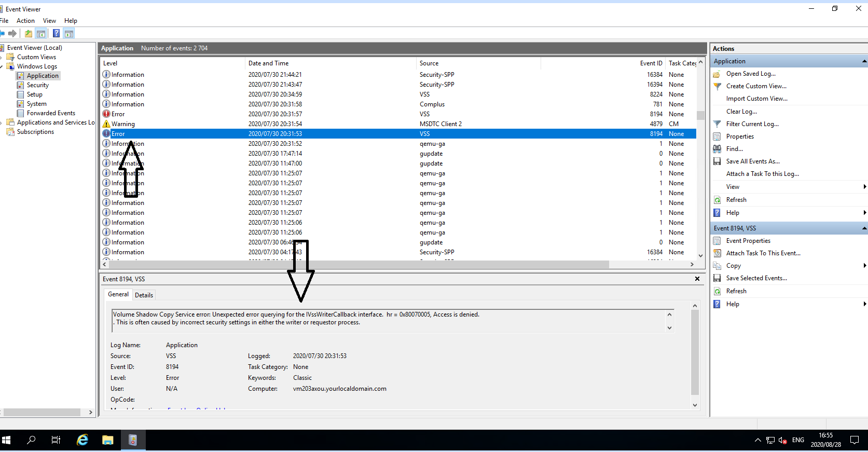
Task: Click Refresh under Application actions
Action: pos(736,200)
